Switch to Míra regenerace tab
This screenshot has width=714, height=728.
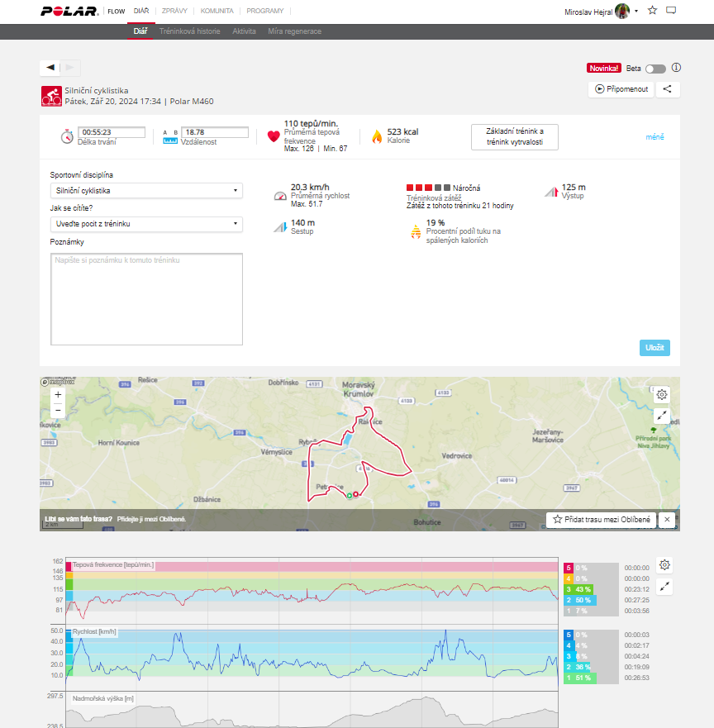(x=295, y=31)
